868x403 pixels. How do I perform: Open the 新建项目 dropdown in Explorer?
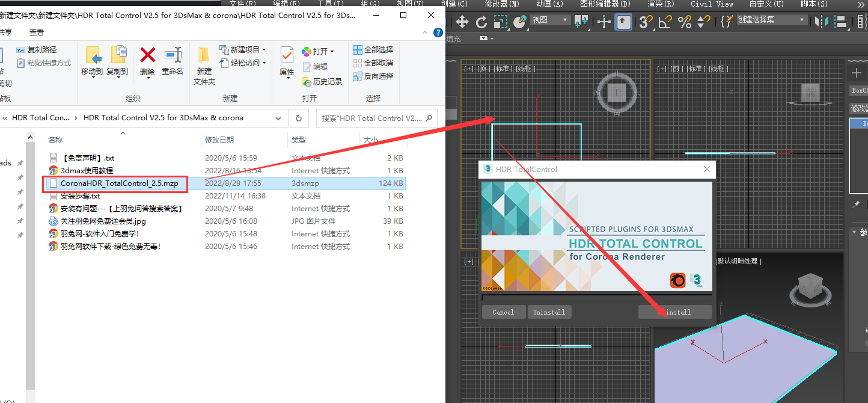243,49
